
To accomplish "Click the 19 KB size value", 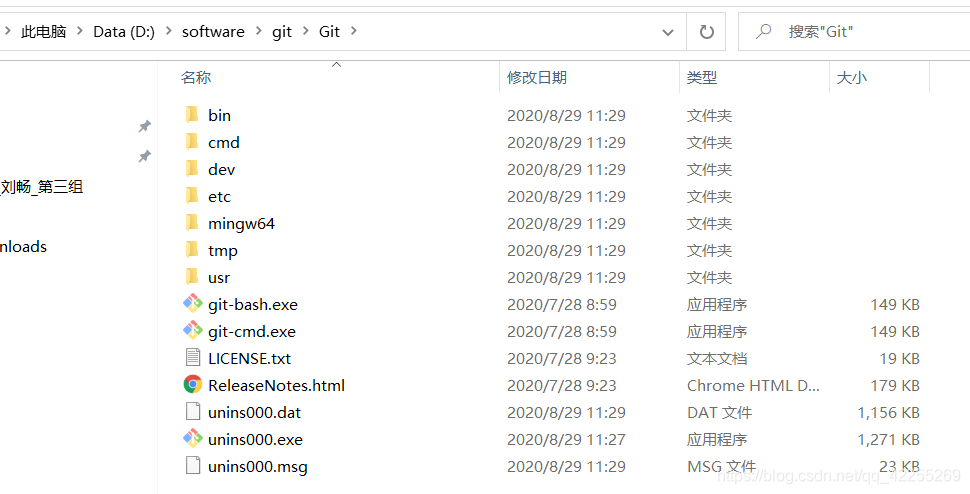I will [899, 359].
